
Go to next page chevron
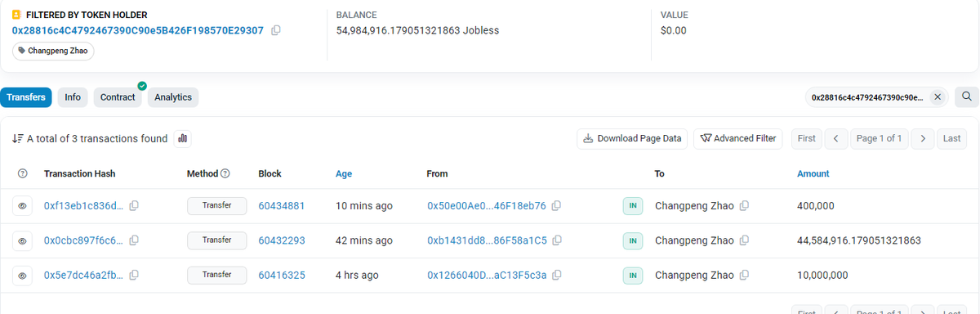click(x=922, y=138)
